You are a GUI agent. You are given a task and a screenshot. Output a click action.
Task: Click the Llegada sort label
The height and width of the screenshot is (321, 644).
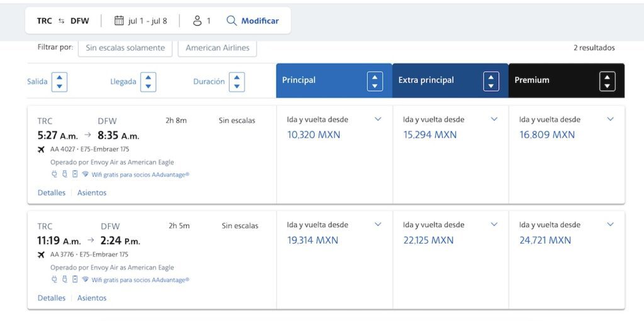pos(123,81)
